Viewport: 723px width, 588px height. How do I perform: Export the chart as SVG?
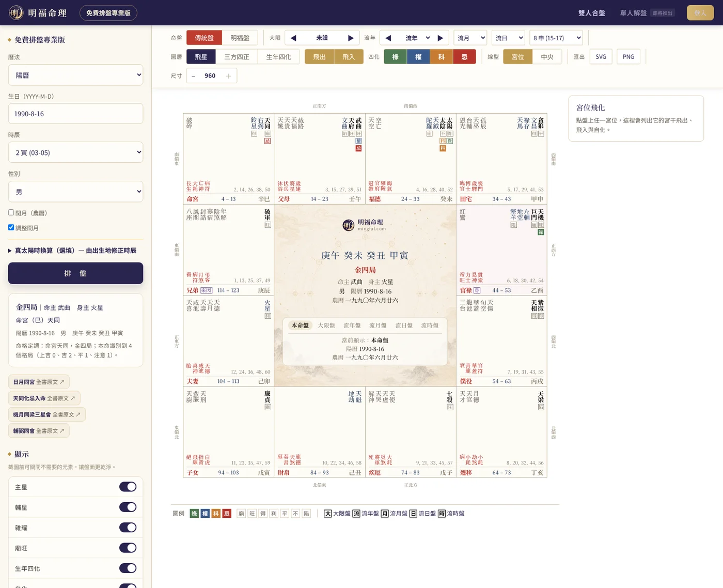click(x=601, y=57)
